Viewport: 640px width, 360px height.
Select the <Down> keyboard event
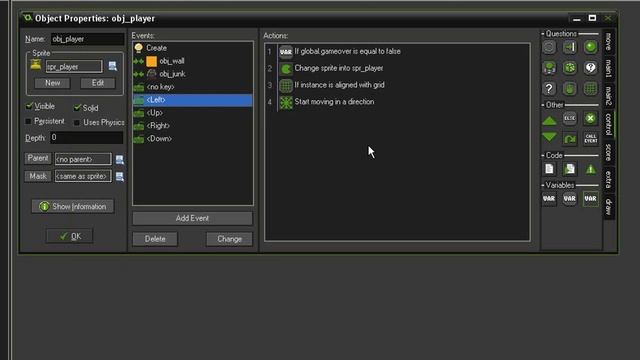pos(192,139)
